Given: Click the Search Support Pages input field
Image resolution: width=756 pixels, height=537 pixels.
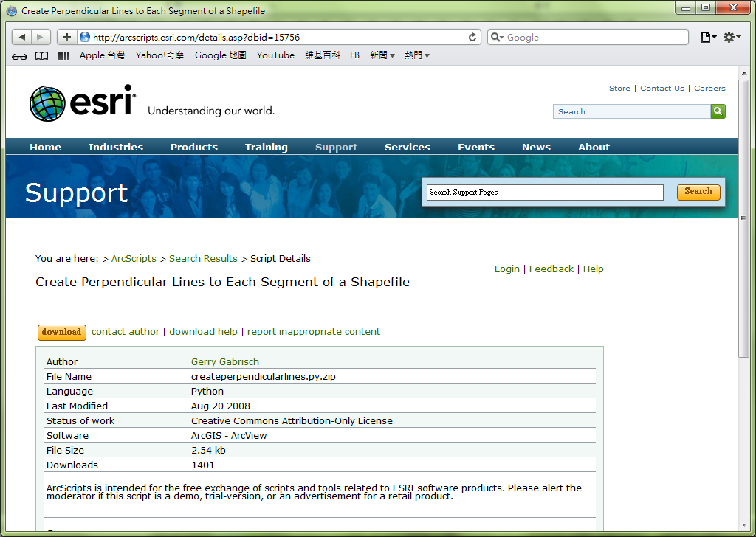Looking at the screenshot, I should 545,193.
